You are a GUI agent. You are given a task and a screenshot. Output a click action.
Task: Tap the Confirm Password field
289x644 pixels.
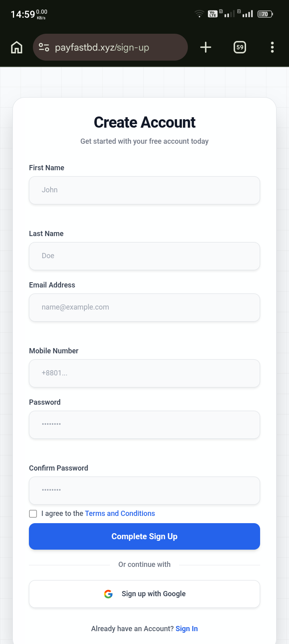click(144, 491)
